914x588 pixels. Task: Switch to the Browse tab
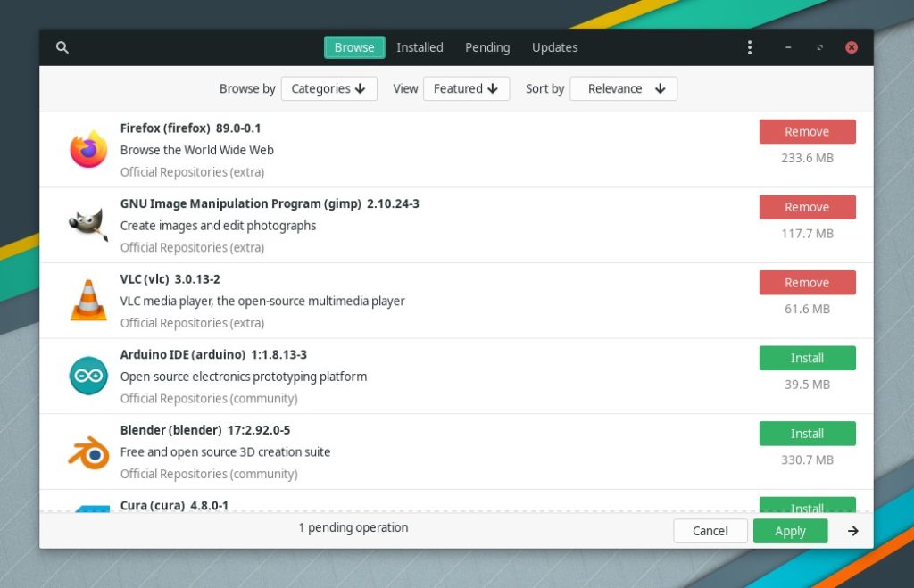[354, 47]
